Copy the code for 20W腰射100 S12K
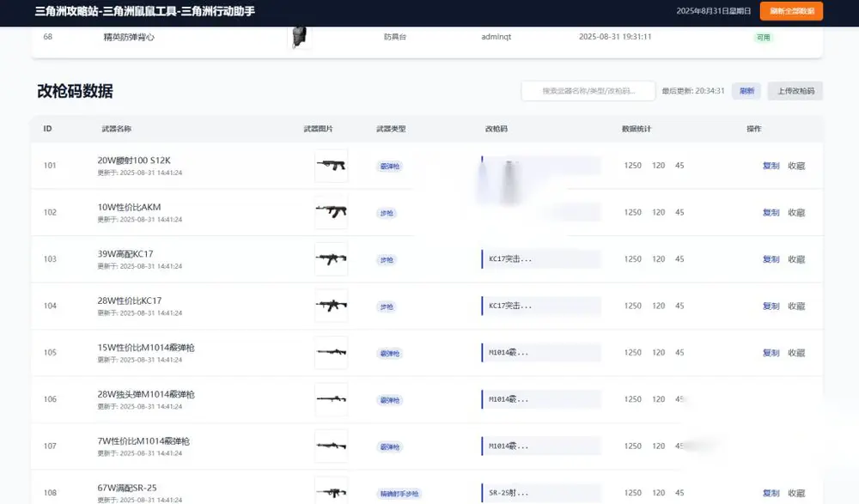 771,166
